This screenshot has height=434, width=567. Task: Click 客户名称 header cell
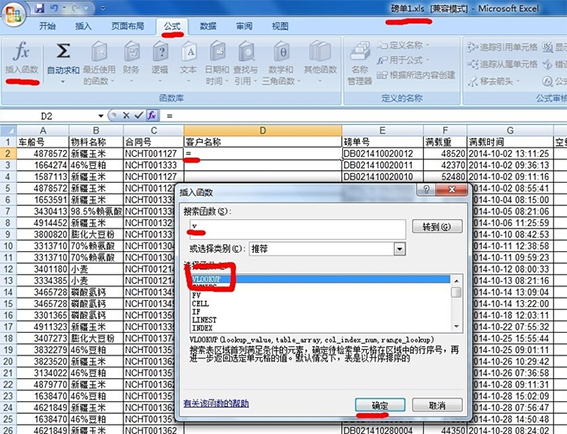(263, 142)
